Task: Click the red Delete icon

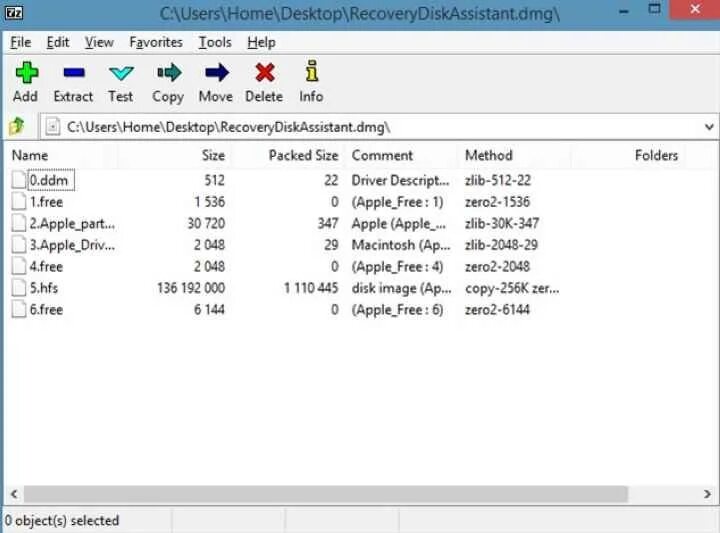Action: coord(265,73)
